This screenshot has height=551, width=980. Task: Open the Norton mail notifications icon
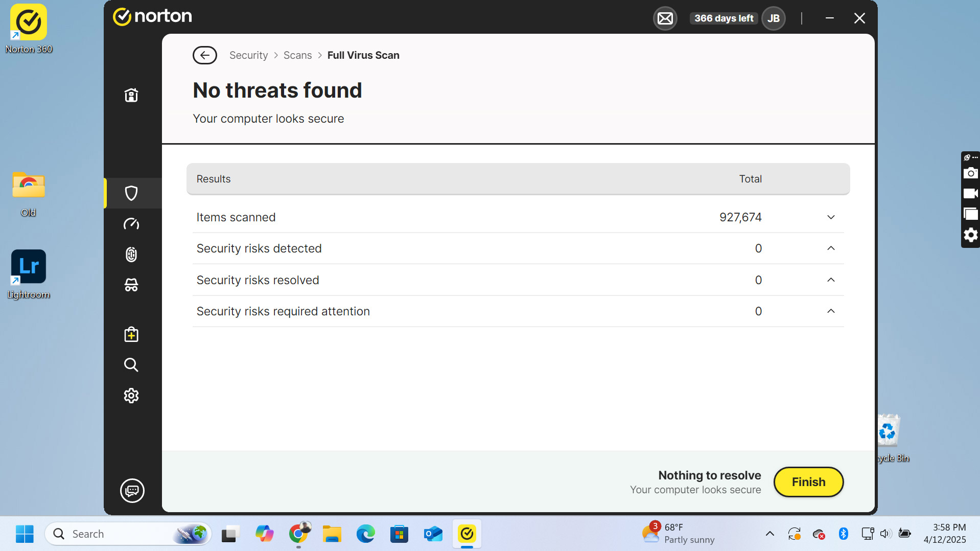(x=665, y=19)
